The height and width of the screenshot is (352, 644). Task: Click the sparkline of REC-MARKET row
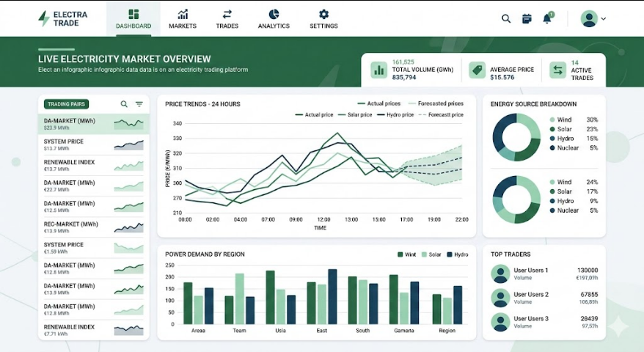click(x=129, y=227)
